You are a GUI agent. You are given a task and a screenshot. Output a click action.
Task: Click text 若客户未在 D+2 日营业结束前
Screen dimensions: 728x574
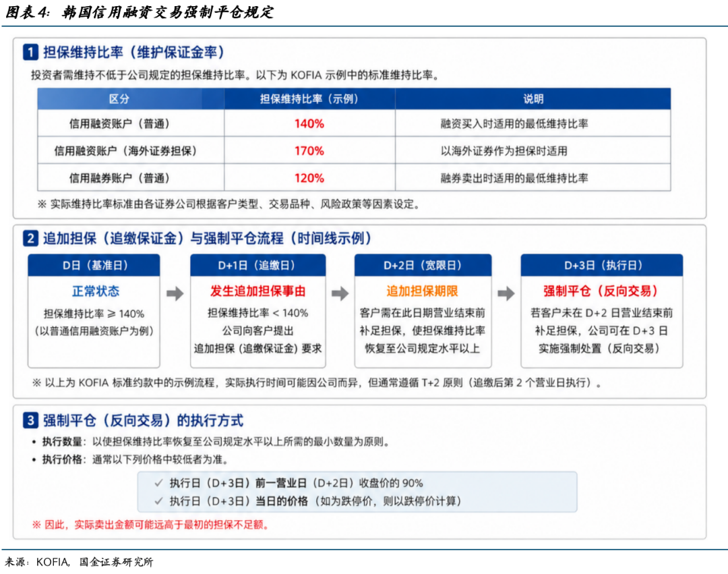[602, 313]
